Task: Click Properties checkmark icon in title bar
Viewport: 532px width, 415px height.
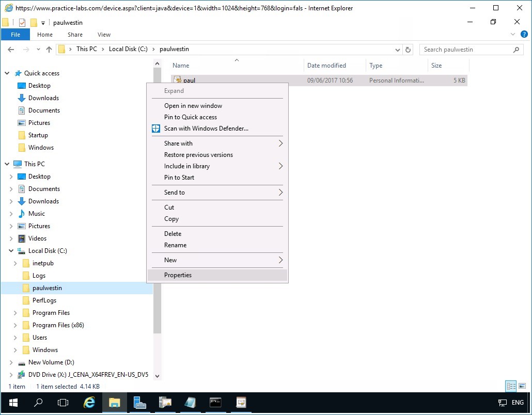Action: (x=22, y=23)
